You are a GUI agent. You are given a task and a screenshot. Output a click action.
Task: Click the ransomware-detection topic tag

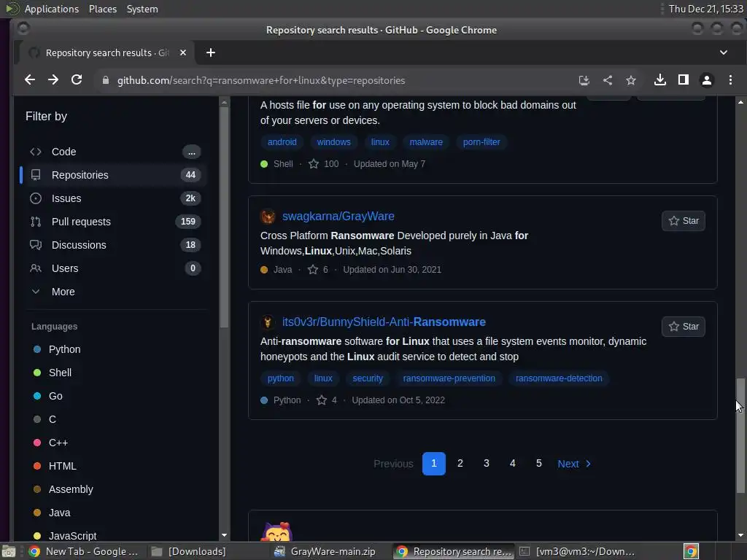558,378
